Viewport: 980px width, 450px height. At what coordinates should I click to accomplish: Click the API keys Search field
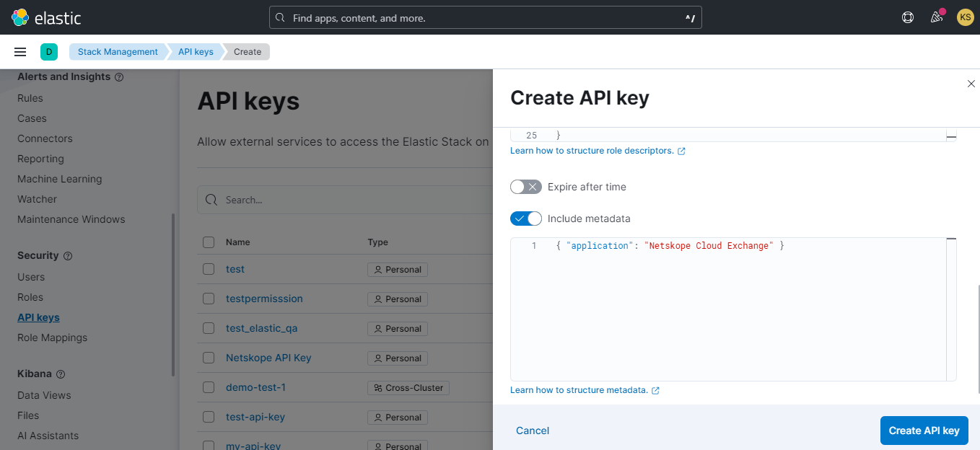345,200
